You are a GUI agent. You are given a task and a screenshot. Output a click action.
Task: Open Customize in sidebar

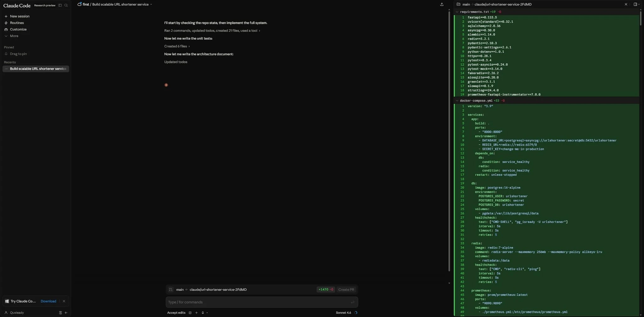(18, 30)
